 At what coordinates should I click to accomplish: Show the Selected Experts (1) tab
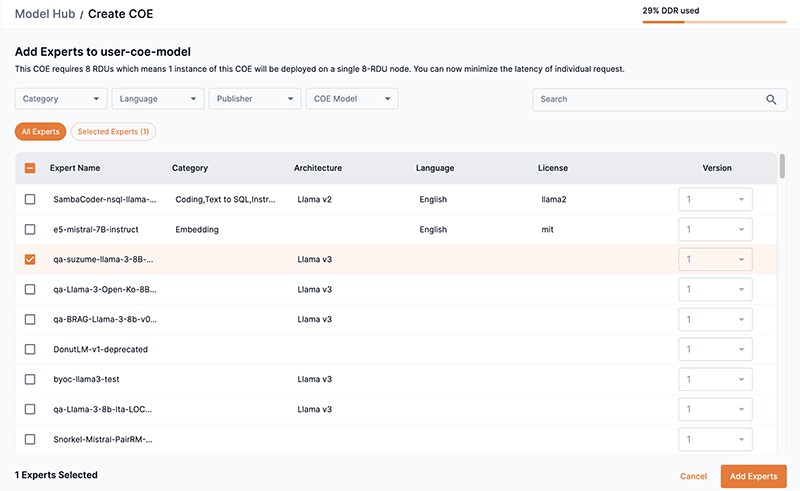(113, 132)
